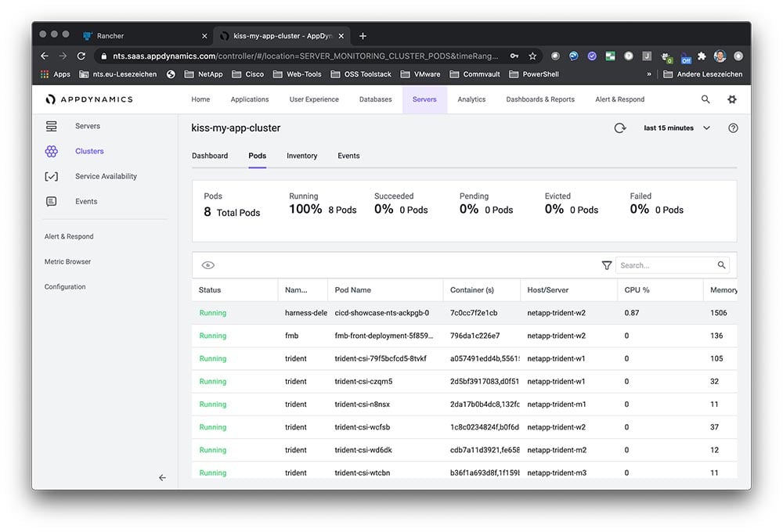Switch to the Inventory tab
Image resolution: width=783 pixels, height=532 pixels.
pos(301,156)
